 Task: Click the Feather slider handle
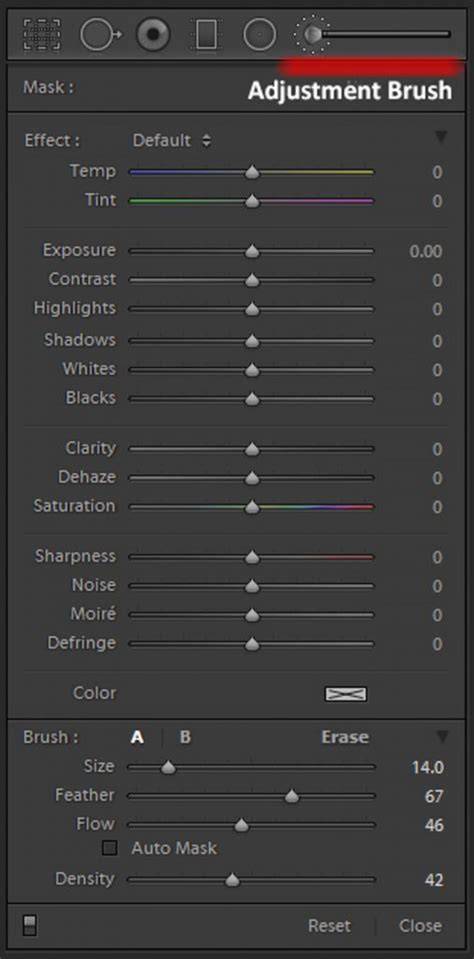(292, 796)
